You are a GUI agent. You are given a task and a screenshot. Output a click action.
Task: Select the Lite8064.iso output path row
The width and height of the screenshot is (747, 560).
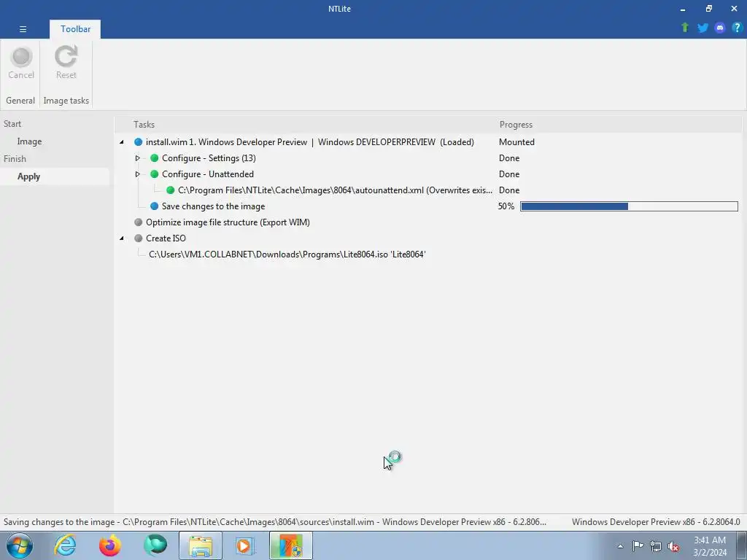(x=287, y=254)
